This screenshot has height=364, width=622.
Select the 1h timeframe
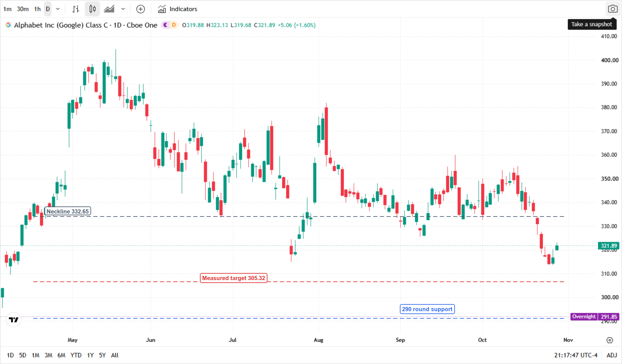click(x=37, y=9)
